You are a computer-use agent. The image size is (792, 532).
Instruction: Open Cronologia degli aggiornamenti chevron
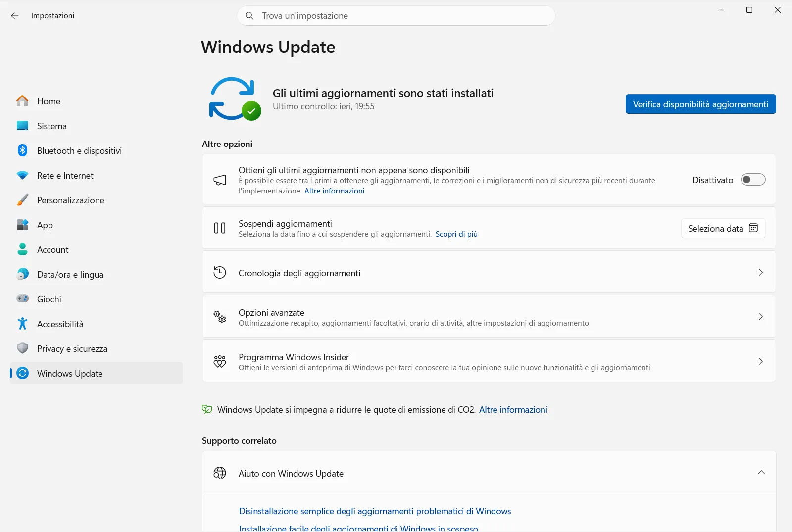click(761, 272)
